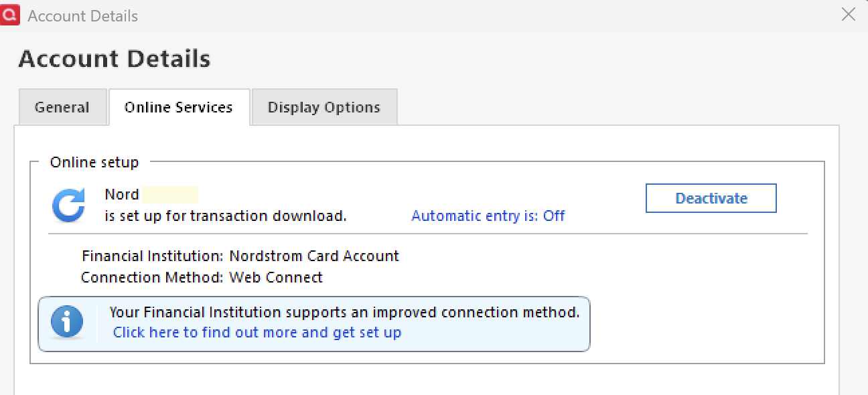This screenshot has height=395, width=868.
Task: Click the 'Web Connect' value text
Action: pos(276,277)
